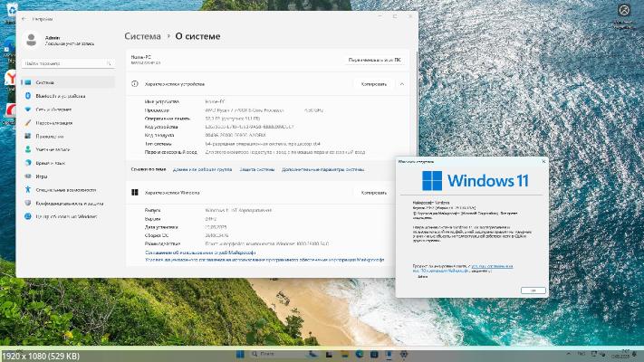The image size is (644, 362).
Task: Click the Windows logo beside Характеристики Windows
Action: tap(134, 192)
